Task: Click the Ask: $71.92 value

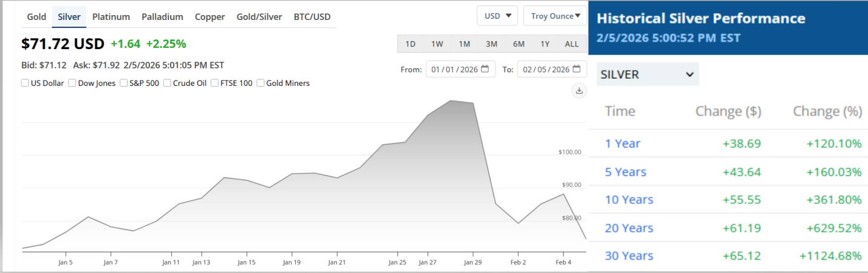Action: [96, 65]
